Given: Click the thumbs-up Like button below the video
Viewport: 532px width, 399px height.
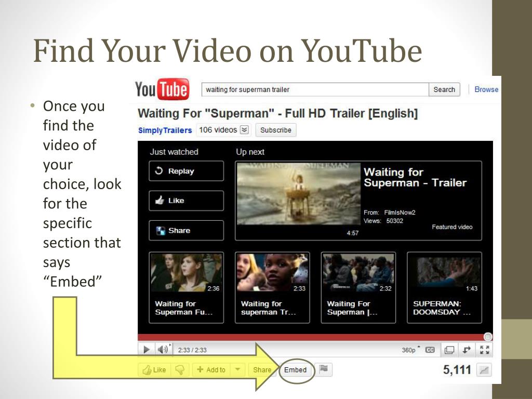Looking at the screenshot, I should pyautogui.click(x=154, y=370).
